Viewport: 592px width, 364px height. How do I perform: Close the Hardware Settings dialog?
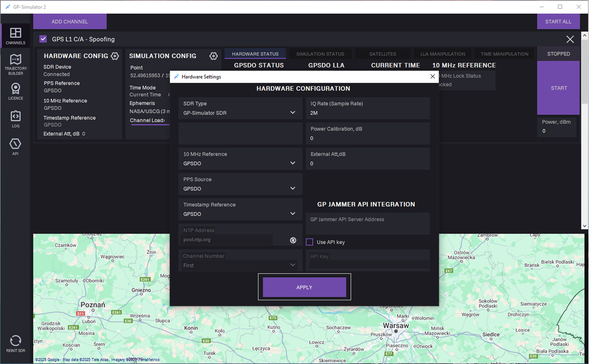click(432, 76)
